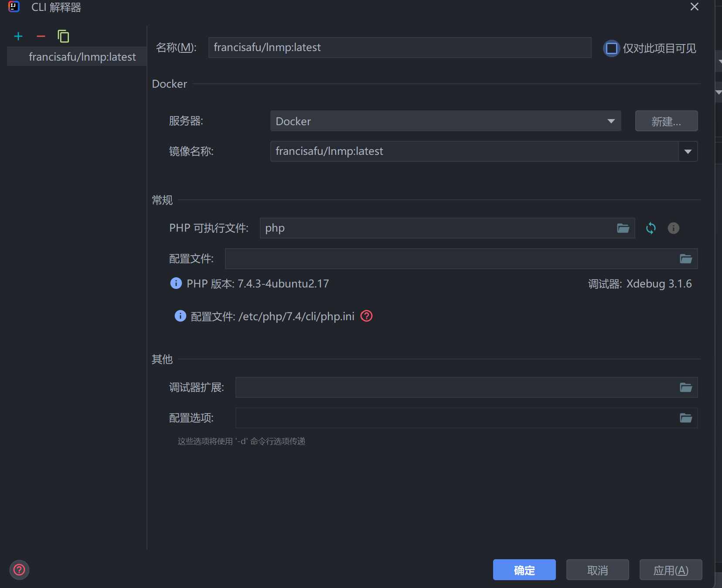The width and height of the screenshot is (722, 588).
Task: Reload PHP version information
Action: (651, 228)
